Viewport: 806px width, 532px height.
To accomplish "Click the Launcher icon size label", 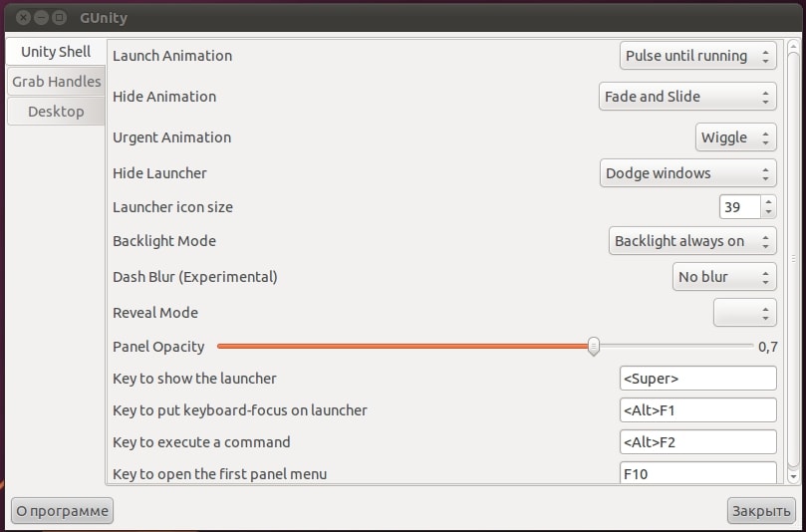I will 172,207.
